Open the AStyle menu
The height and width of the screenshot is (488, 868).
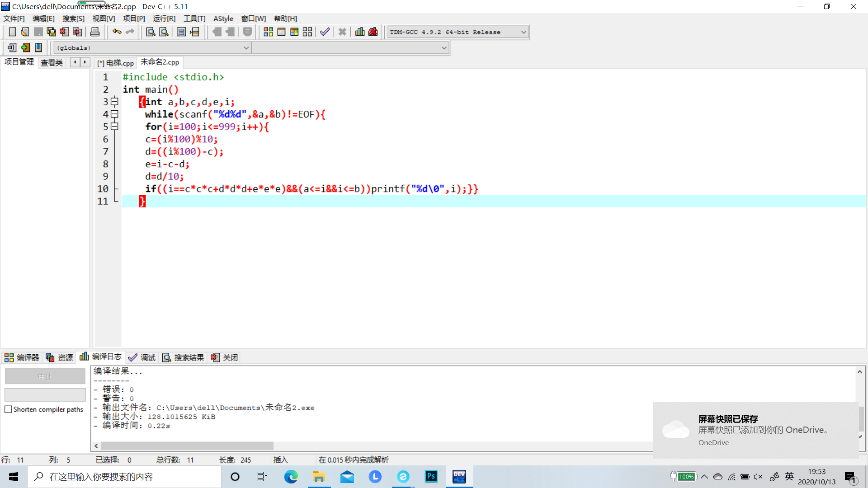pyautogui.click(x=223, y=19)
